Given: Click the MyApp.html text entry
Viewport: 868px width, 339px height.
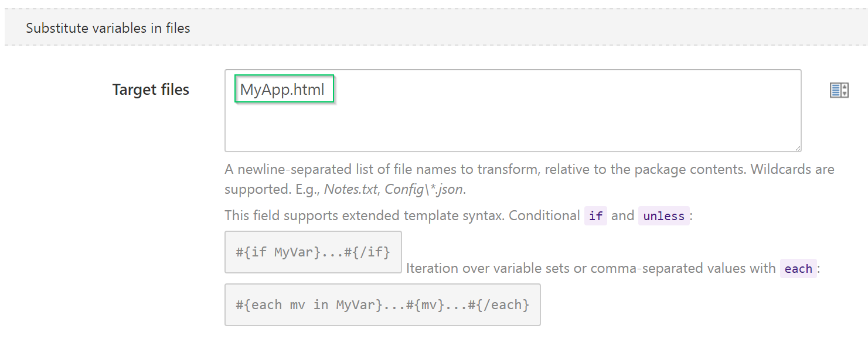Looking at the screenshot, I should pyautogui.click(x=282, y=90).
